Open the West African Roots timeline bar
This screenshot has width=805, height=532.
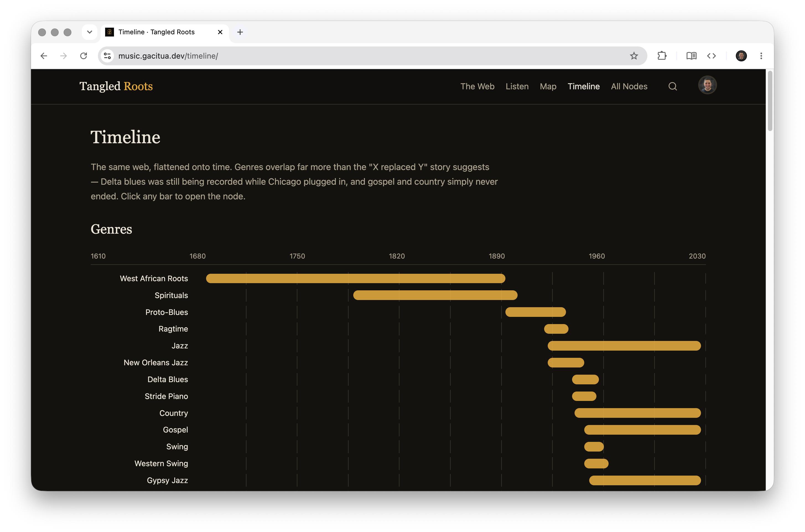[x=355, y=278]
